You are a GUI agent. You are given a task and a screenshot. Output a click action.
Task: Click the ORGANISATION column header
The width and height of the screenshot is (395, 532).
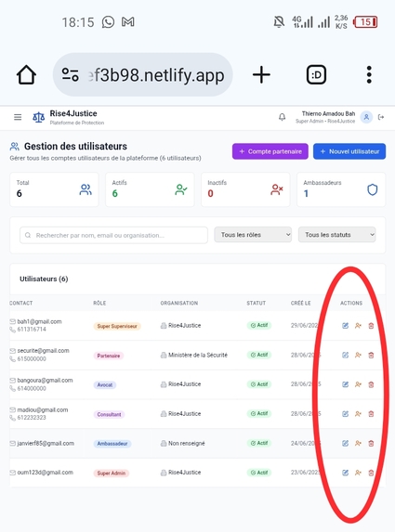(179, 303)
